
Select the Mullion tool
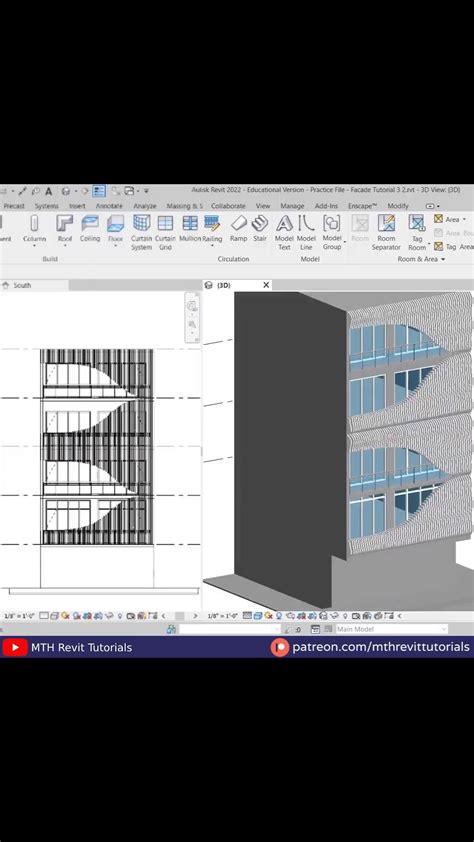(190, 228)
